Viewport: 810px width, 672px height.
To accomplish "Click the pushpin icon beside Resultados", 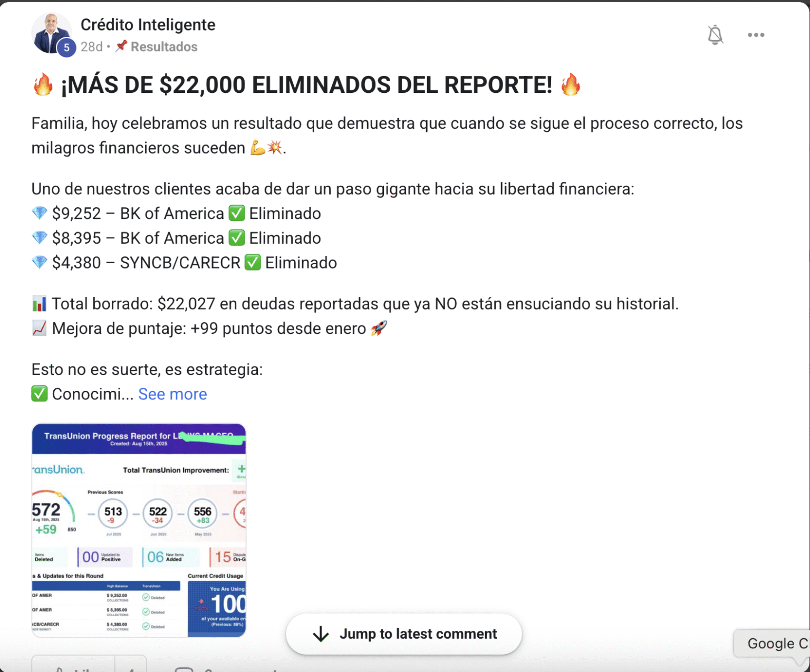I will tap(121, 46).
